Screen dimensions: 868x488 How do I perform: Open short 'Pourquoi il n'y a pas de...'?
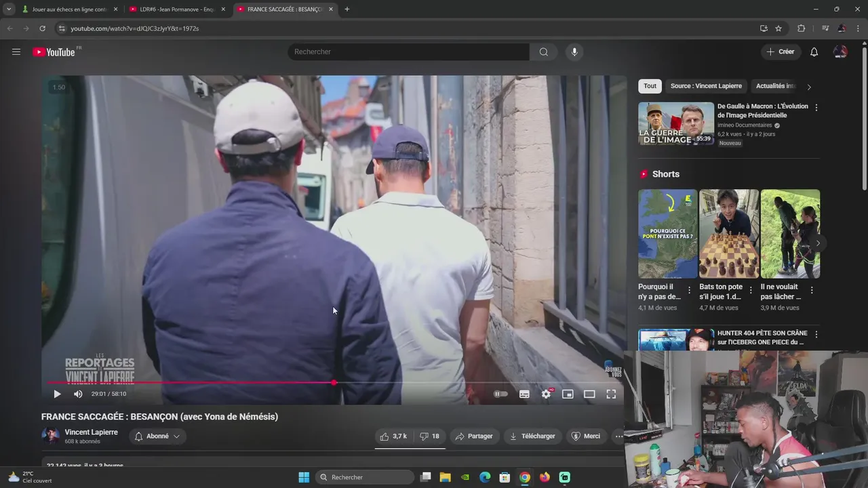point(667,234)
